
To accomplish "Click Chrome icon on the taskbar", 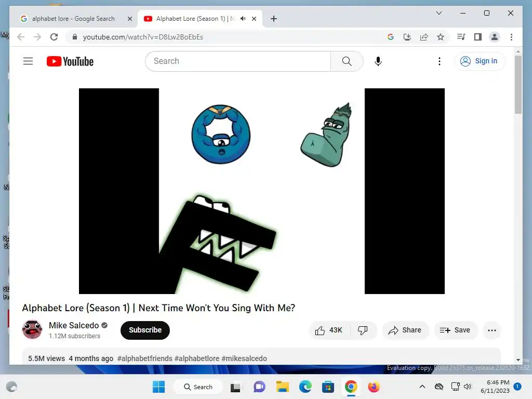I will [x=351, y=387].
